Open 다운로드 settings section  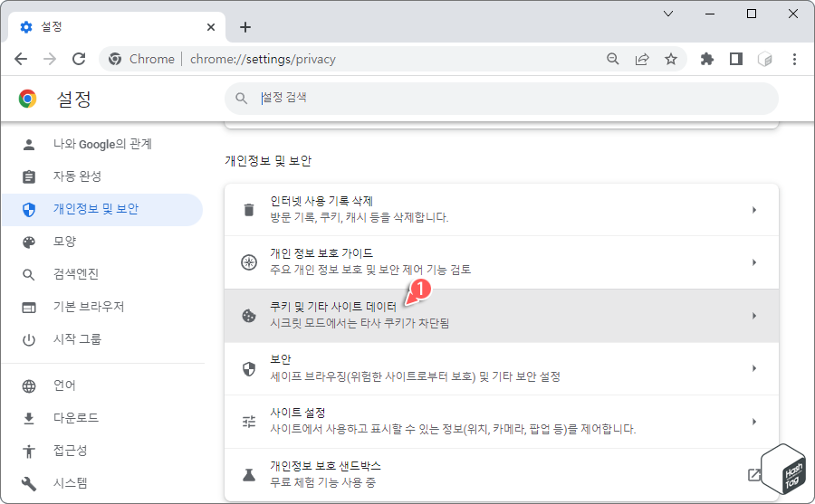click(102, 418)
